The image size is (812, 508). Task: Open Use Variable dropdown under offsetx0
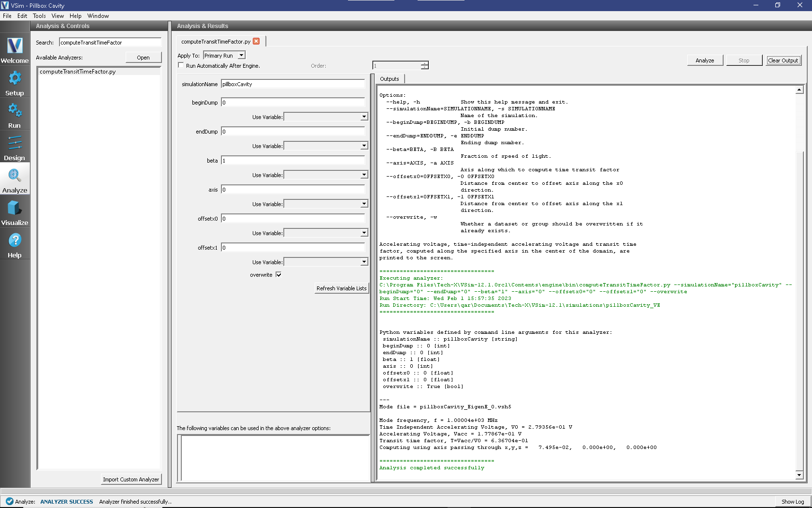[326, 233]
